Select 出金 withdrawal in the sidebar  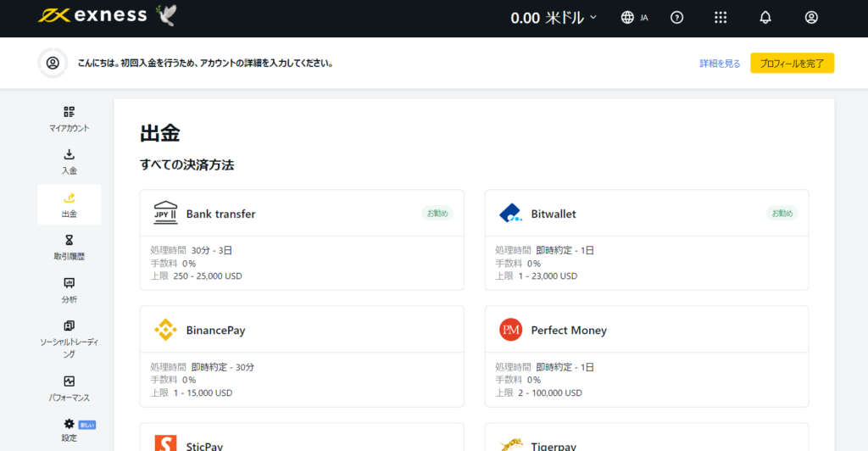click(x=70, y=205)
